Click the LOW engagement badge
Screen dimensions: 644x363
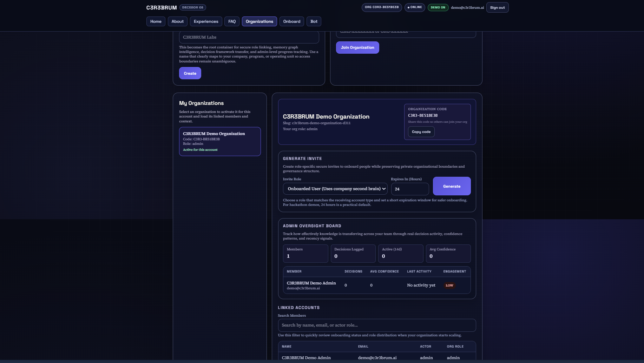pos(449,285)
